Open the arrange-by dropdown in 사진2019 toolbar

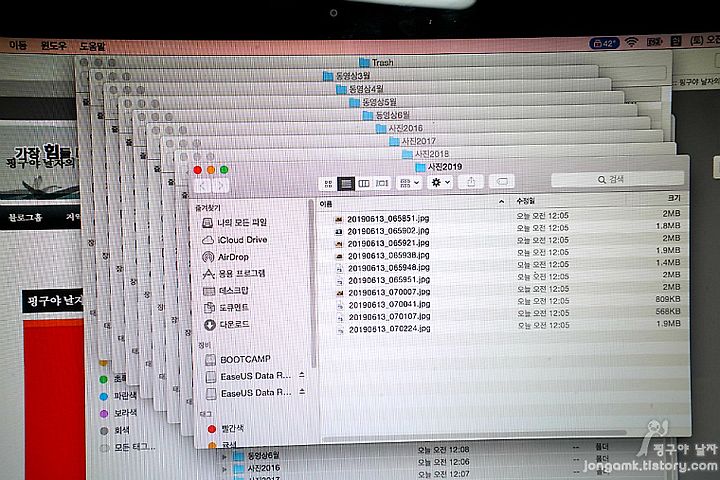(410, 183)
